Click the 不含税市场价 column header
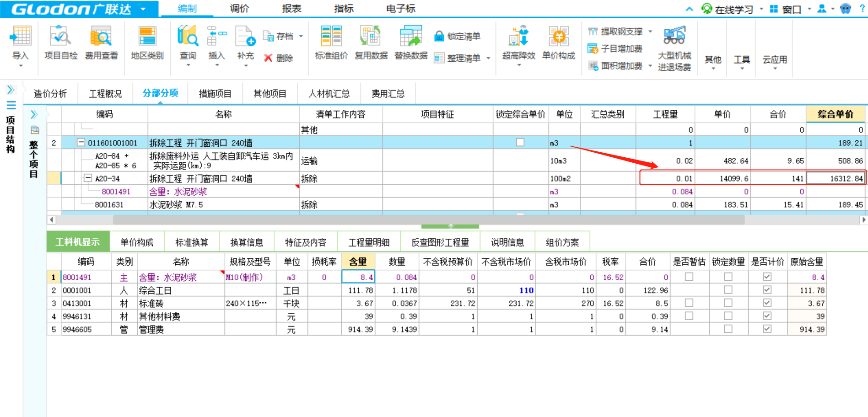Image resolution: width=868 pixels, height=417 pixels. point(506,262)
